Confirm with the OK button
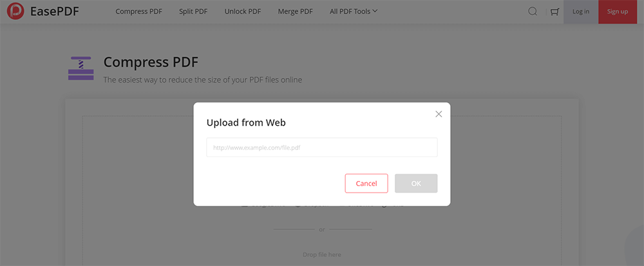644x266 pixels. pyautogui.click(x=416, y=184)
